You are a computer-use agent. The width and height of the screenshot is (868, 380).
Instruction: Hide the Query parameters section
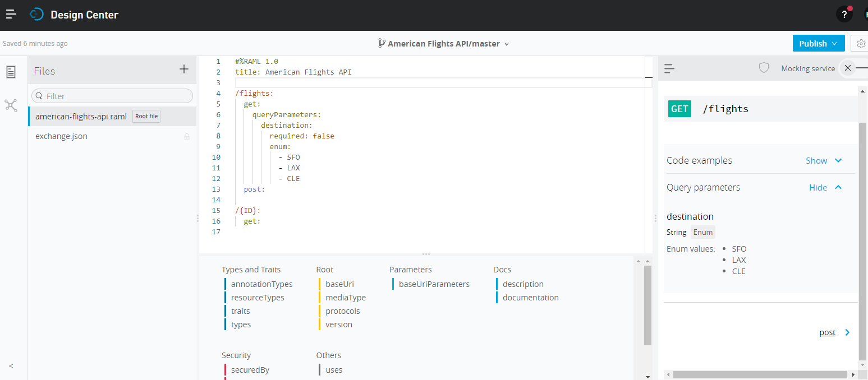(x=825, y=187)
